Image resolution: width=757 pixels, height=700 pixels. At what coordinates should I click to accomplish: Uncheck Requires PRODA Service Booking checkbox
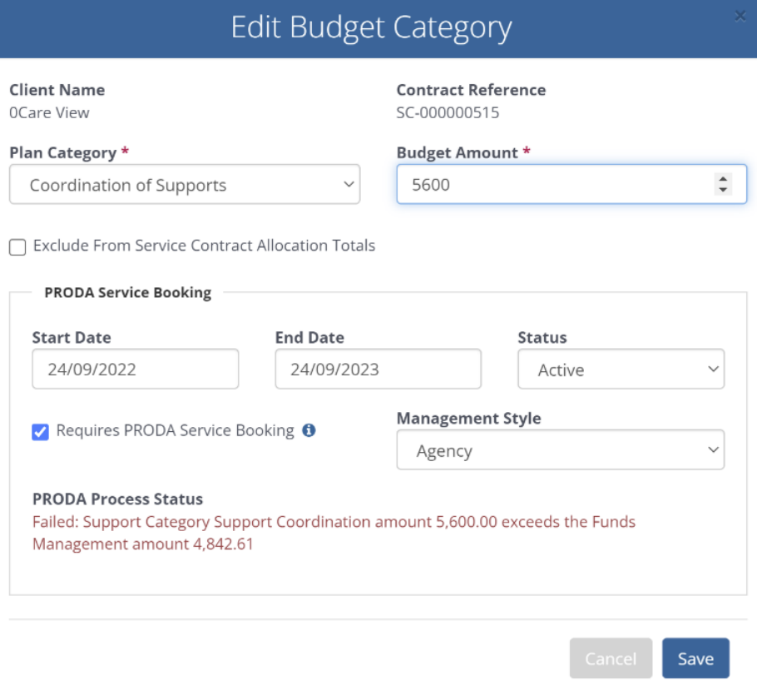(x=41, y=431)
